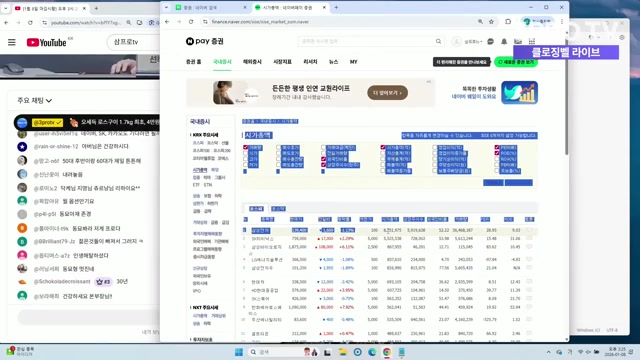This screenshot has height=360, width=640.
Task: Check the PBR(배) checkbox
Action: click(x=497, y=165)
